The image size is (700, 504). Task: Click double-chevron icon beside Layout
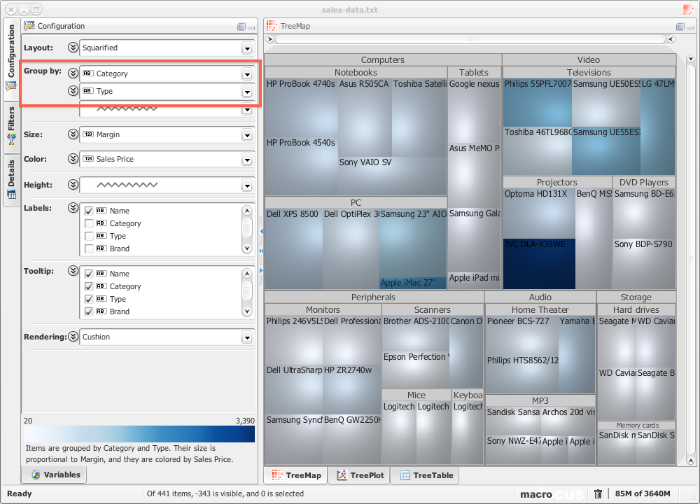pyautogui.click(x=72, y=47)
